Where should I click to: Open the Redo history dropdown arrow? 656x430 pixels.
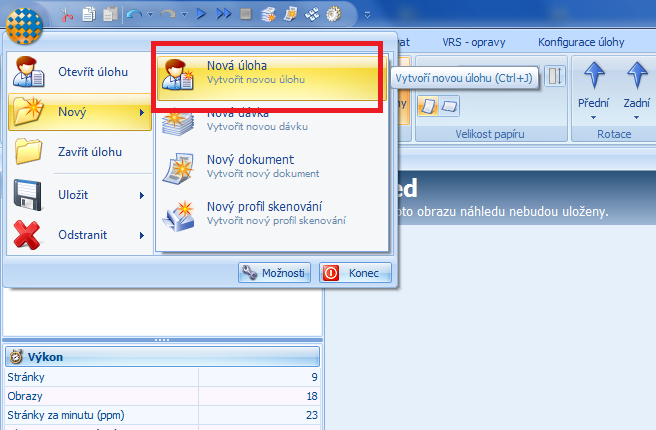coord(184,15)
